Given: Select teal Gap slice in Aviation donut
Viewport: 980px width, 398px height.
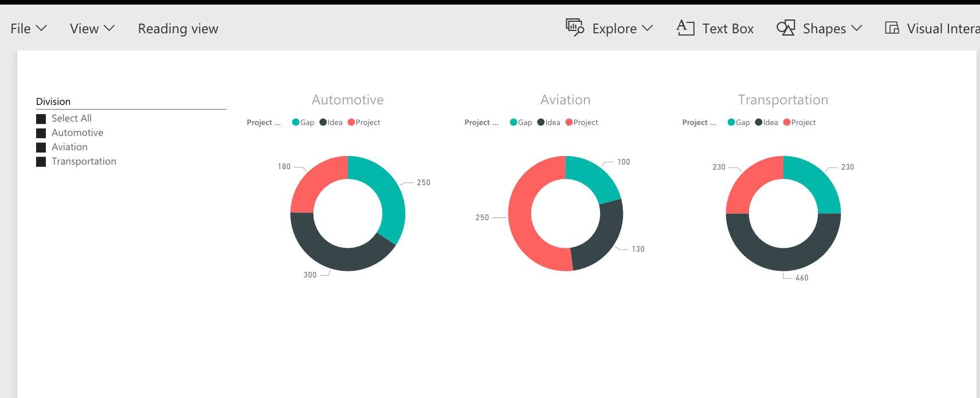Looking at the screenshot, I should 593,177.
